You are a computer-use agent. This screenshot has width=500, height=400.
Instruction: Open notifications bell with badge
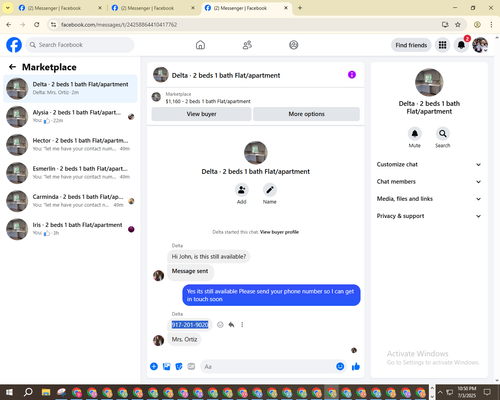(x=461, y=45)
